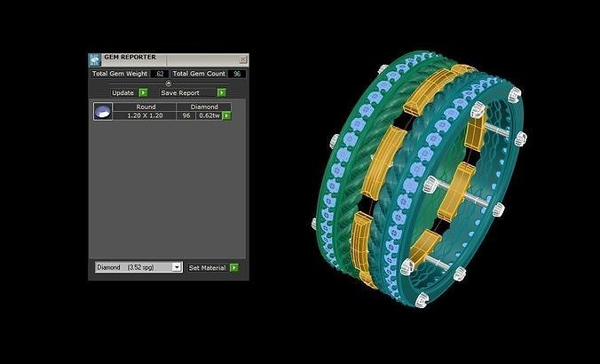Select the 1.20 X 1.20 size cell
Viewport: 600px width, 364px height.
(146, 115)
